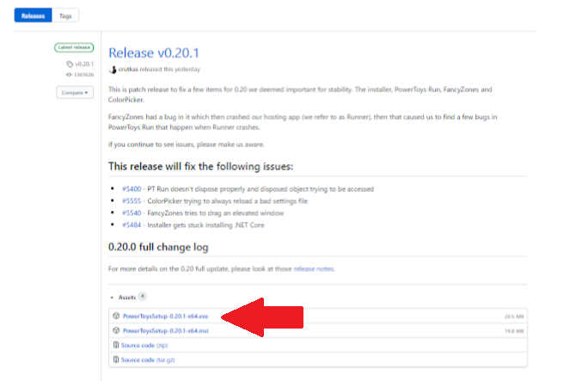The image size is (588, 381).
Task: Download PowerToysSetup-0.20.1-x64.msi
Action: [x=165, y=331]
